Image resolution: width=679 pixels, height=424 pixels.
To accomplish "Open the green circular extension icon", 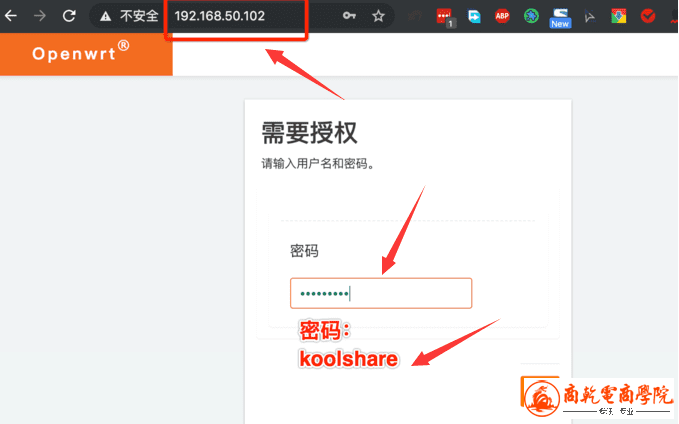I will [531, 16].
